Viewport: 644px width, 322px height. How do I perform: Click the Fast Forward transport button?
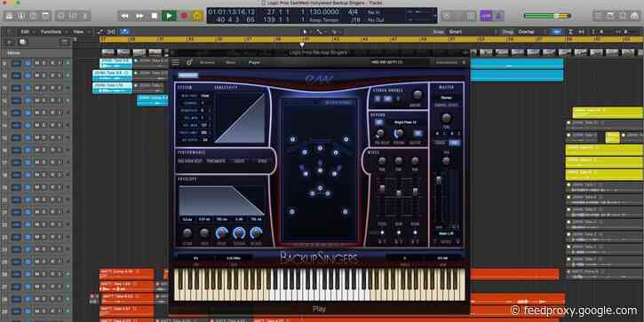click(139, 16)
